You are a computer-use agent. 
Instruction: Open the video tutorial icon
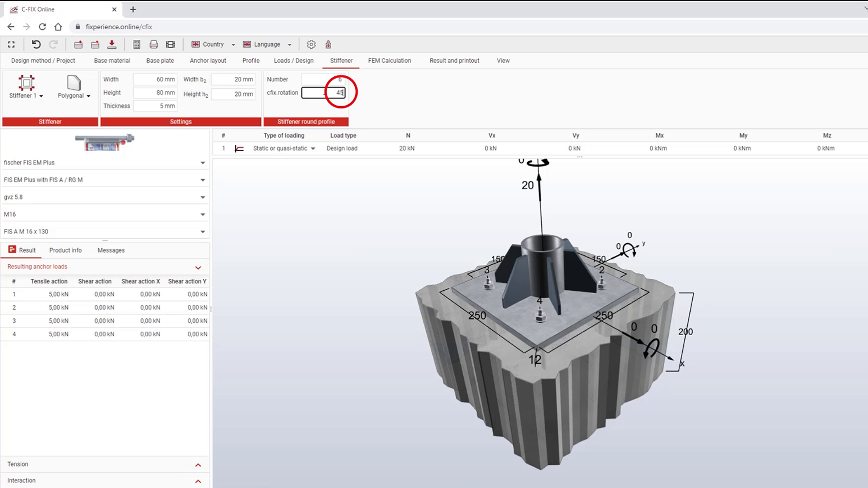[x=171, y=44]
